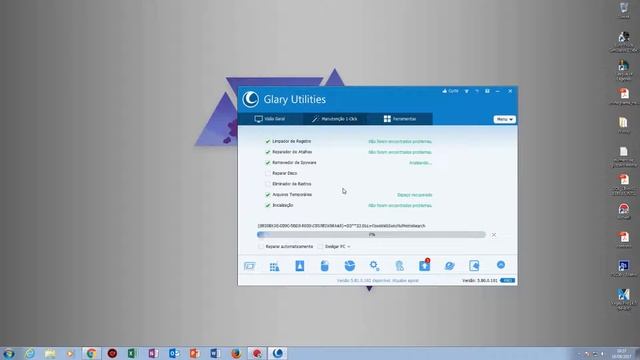Open the file restore icon in bottom toolbar
The width and height of the screenshot is (640, 360).
pos(474,266)
